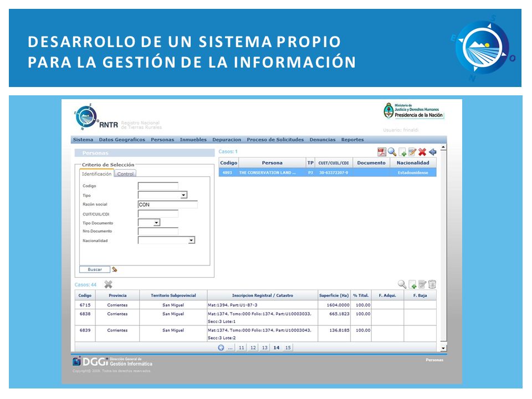
Task: Click the pagination ellipsis button
Action: click(x=231, y=347)
